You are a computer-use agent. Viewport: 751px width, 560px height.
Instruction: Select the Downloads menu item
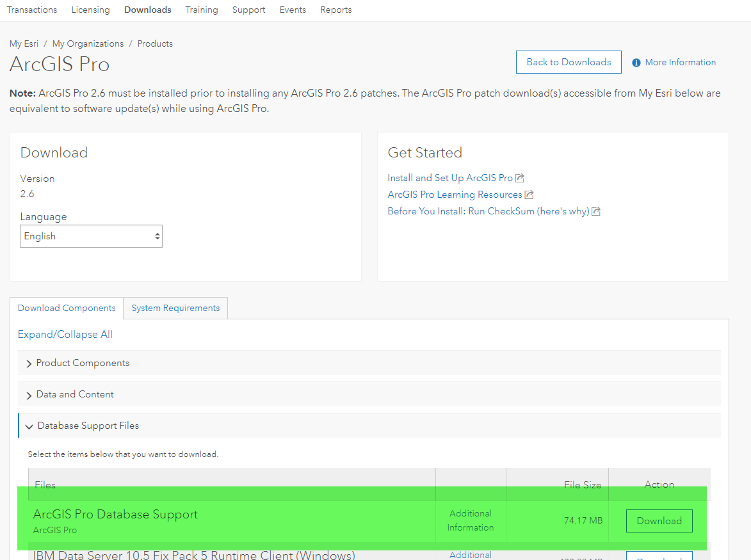pos(147,10)
